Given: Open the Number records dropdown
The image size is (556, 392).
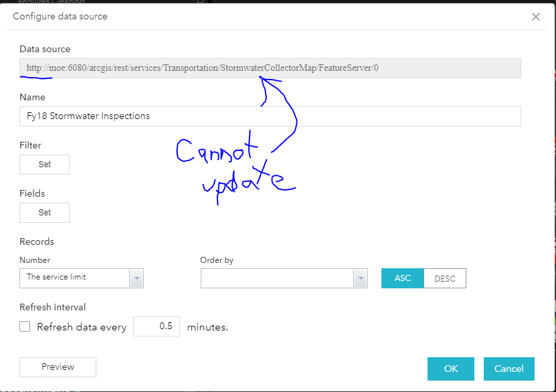Looking at the screenshot, I should tap(75, 278).
